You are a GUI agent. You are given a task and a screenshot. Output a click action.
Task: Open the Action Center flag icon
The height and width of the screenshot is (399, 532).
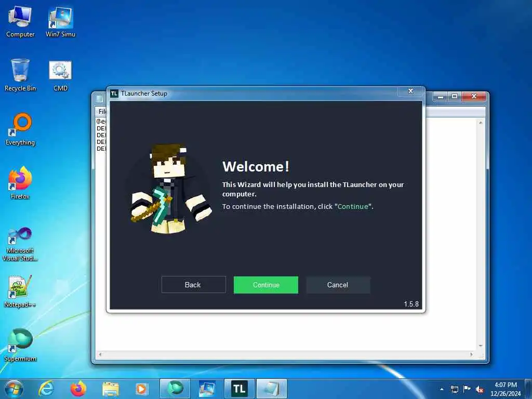467,389
